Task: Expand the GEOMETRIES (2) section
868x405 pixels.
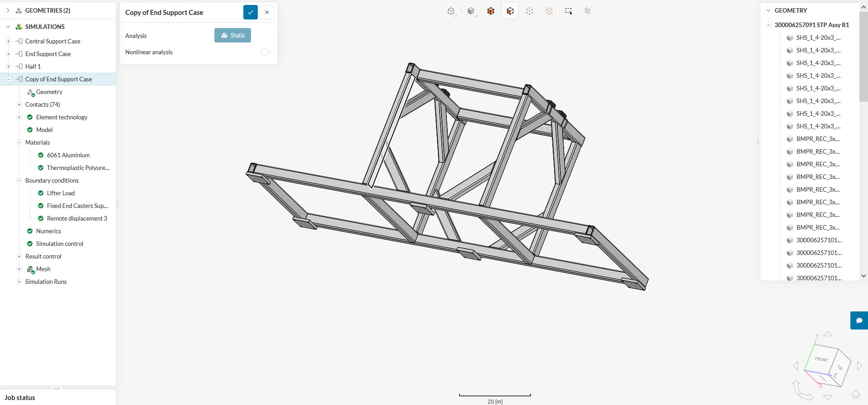Action: (x=8, y=10)
